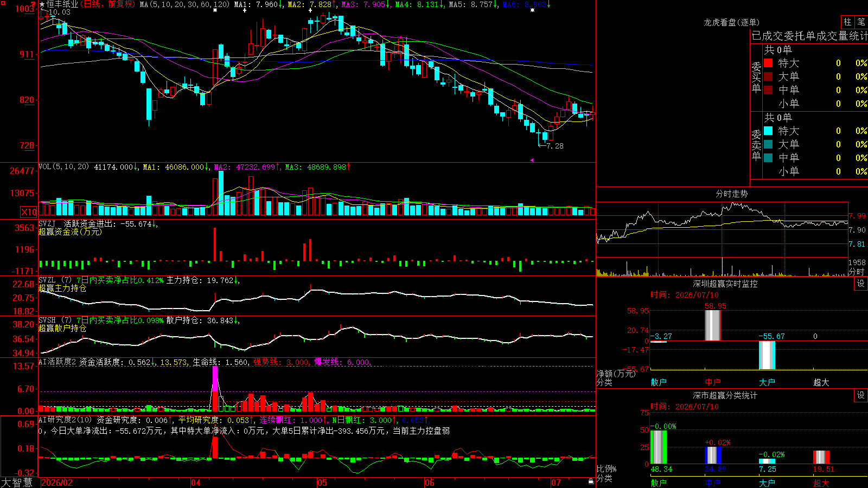Viewport: 868px width, 488px height.
Task: Click the 7.25 大户 value in classification stats
Action: click(768, 469)
